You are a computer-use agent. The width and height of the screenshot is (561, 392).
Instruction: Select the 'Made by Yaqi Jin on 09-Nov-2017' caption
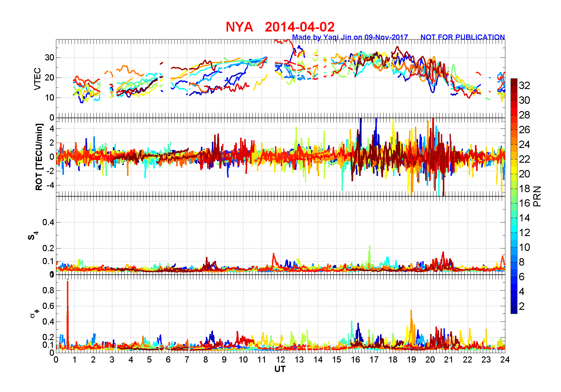point(350,37)
